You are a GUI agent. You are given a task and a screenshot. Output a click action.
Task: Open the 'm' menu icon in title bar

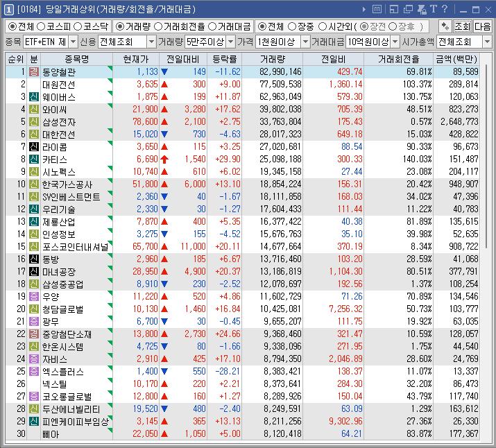pos(377,9)
